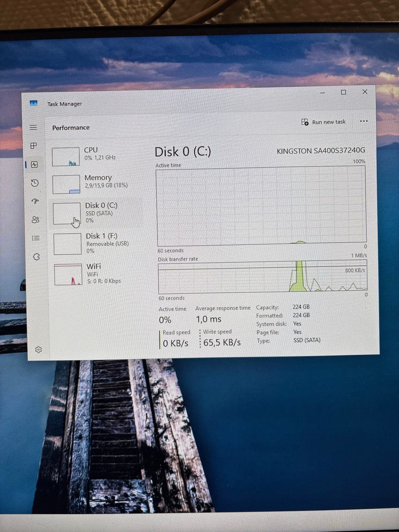
Task: Click the Capacity 224 GB value
Action: pyautogui.click(x=301, y=307)
